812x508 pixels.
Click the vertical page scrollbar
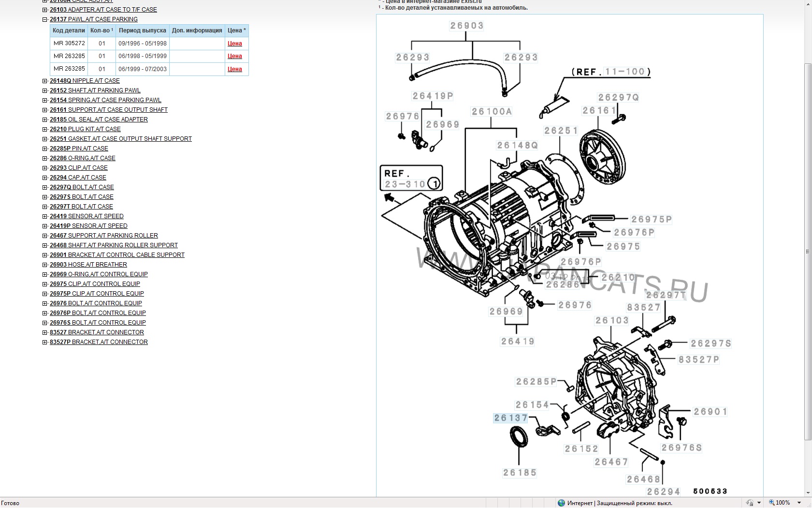[808, 252]
